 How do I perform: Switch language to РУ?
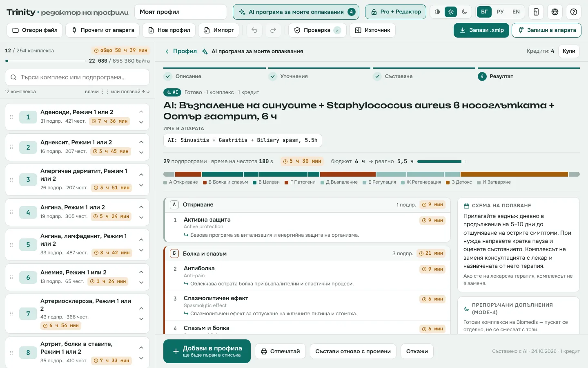click(500, 12)
